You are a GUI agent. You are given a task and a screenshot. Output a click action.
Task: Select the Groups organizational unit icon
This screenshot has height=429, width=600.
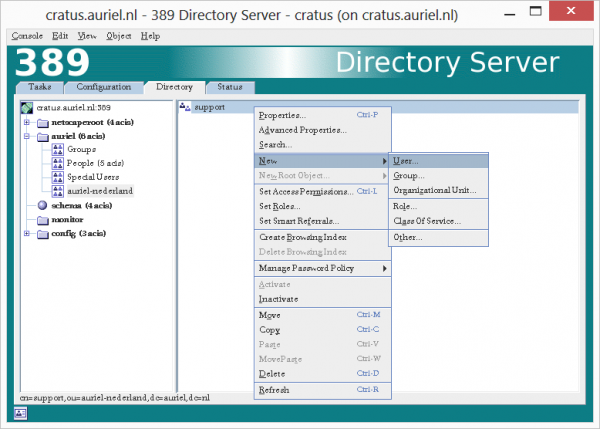(x=57, y=149)
